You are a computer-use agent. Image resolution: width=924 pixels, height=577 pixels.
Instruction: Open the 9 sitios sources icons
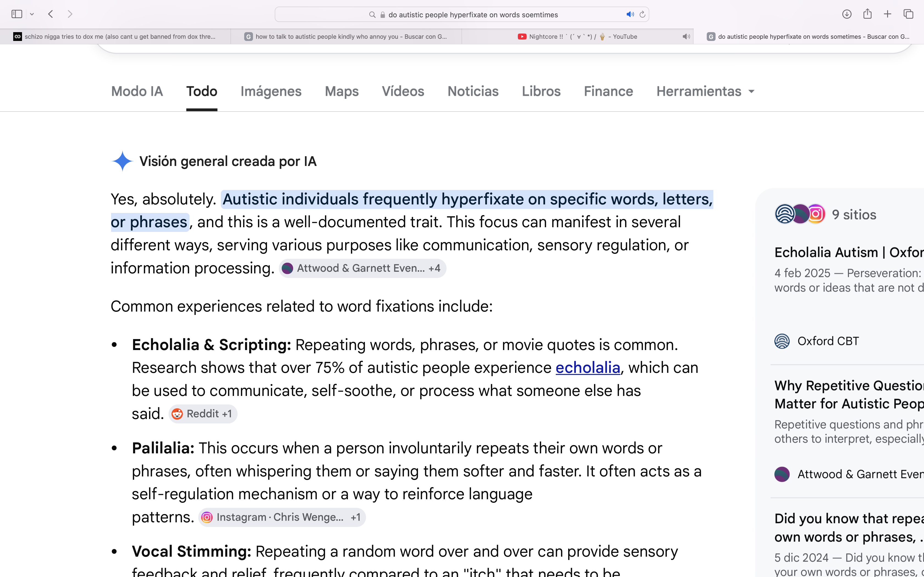coord(799,214)
